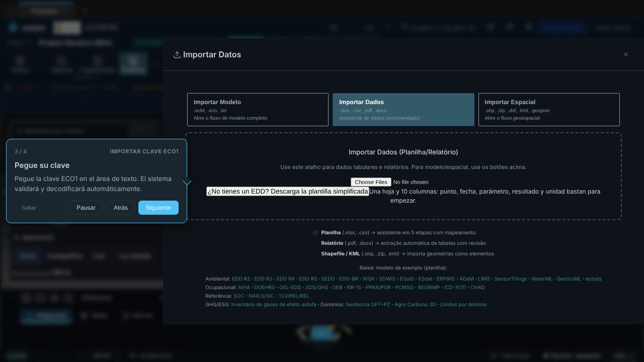Image resolution: width=644 pixels, height=362 pixels.
Task: Open the WQX template link
Action: pos(369,279)
